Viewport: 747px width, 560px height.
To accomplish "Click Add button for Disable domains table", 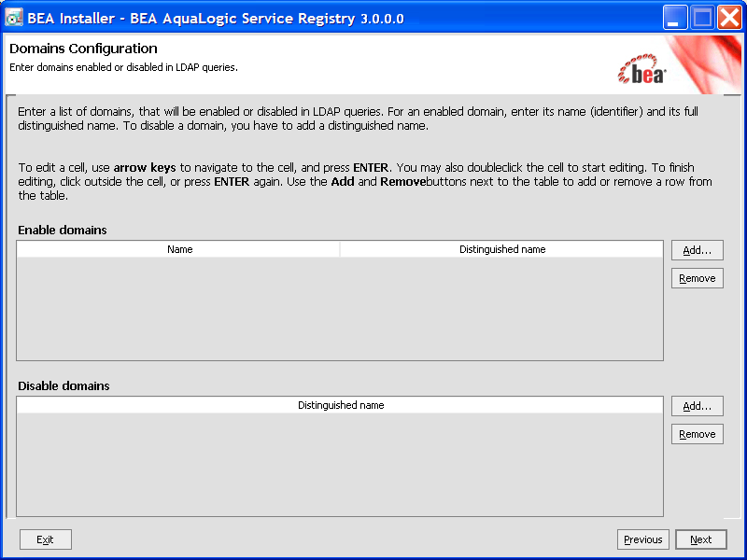I will (697, 406).
